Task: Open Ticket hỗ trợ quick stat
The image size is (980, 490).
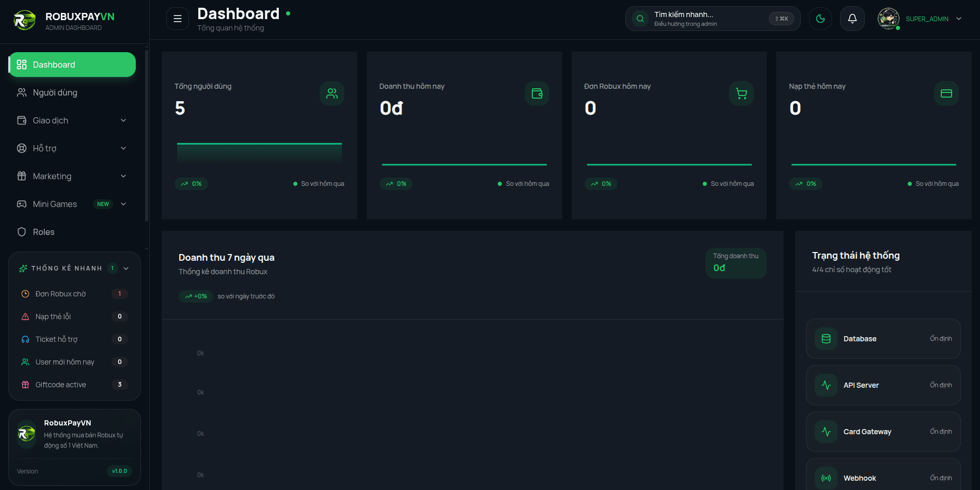Action: [x=74, y=339]
